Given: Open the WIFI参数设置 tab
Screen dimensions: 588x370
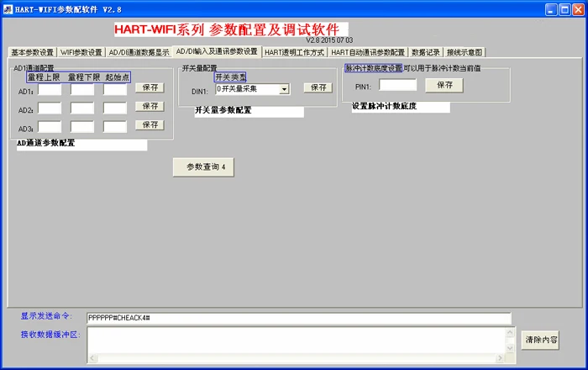Looking at the screenshot, I should point(81,52).
